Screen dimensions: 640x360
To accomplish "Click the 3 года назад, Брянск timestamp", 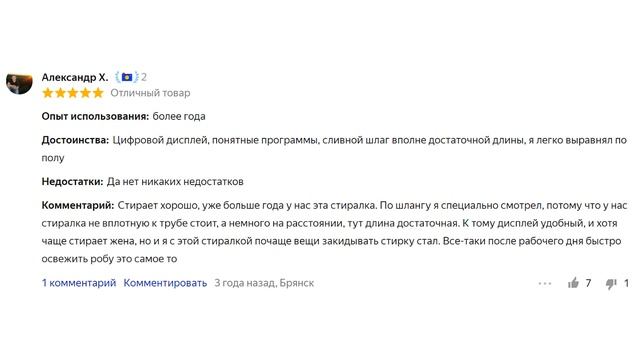I will (x=264, y=283).
